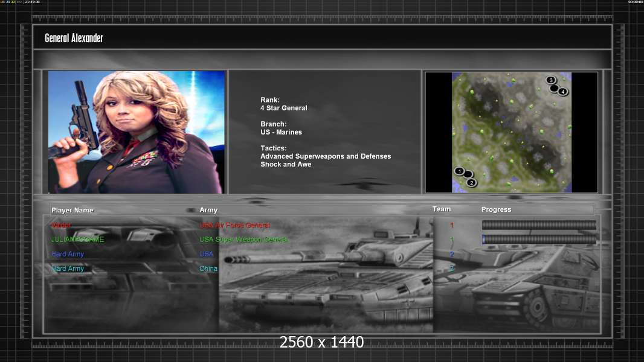Screen dimensions: 644x362
Task: Click the blue 'USA' army entry
Action: (x=206, y=254)
